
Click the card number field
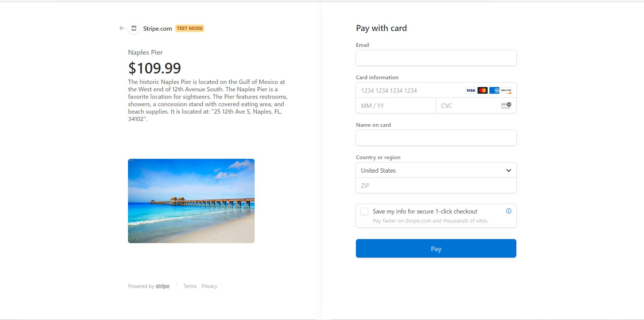click(409, 90)
